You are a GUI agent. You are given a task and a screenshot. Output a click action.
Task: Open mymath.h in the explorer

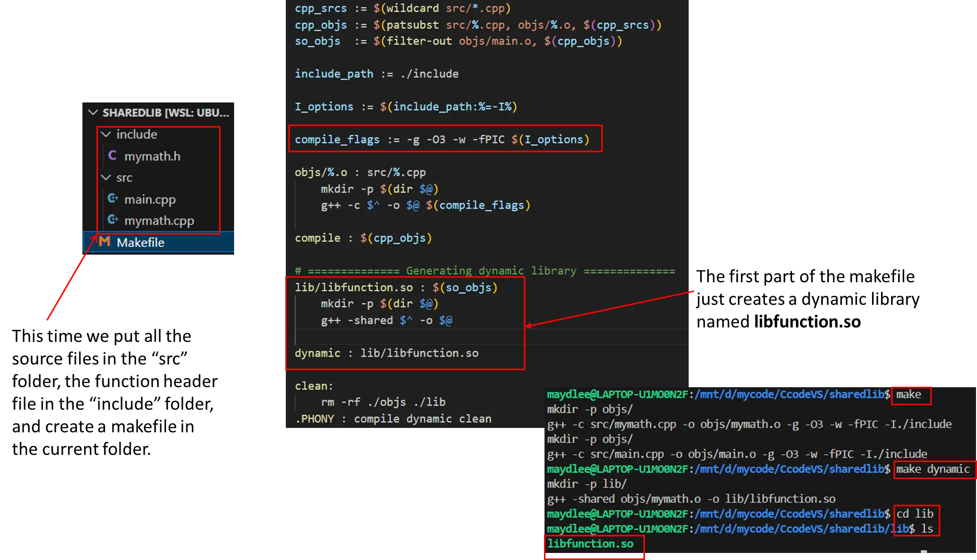pyautogui.click(x=152, y=156)
